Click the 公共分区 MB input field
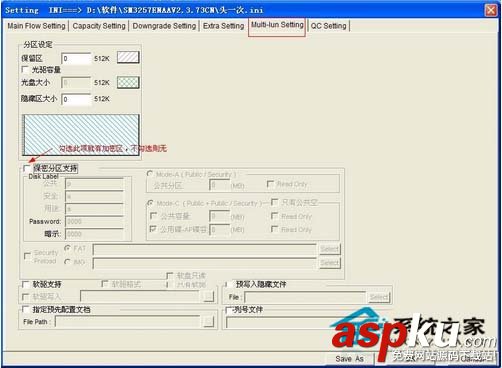The image size is (502, 368). (220, 185)
